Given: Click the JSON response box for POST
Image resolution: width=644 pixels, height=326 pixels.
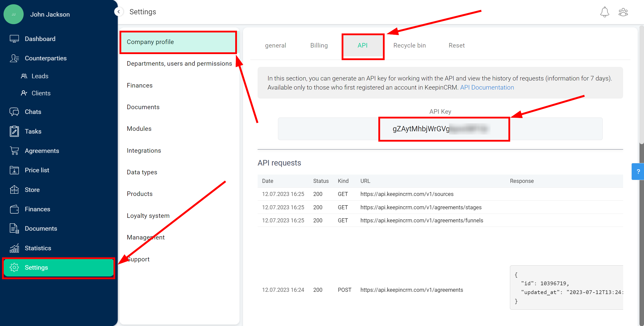Looking at the screenshot, I should (567, 288).
